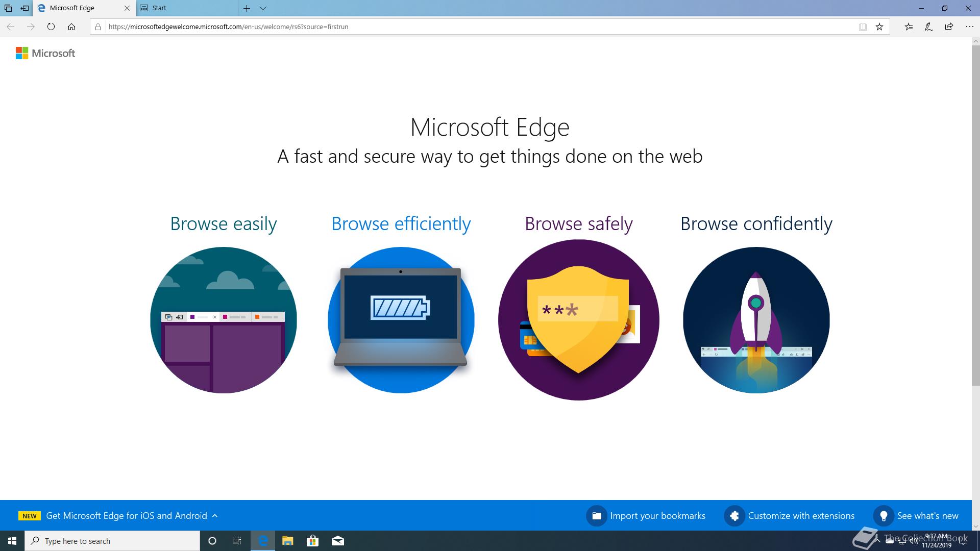Open the Browse confidently heading

[x=756, y=224]
